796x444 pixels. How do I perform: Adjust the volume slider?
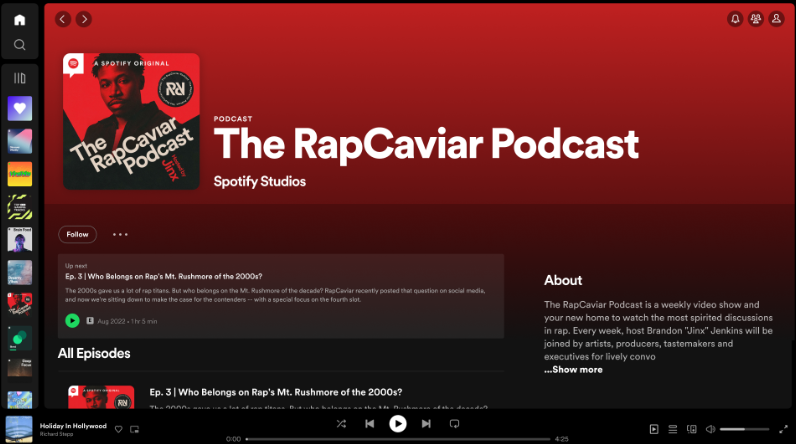pos(744,429)
